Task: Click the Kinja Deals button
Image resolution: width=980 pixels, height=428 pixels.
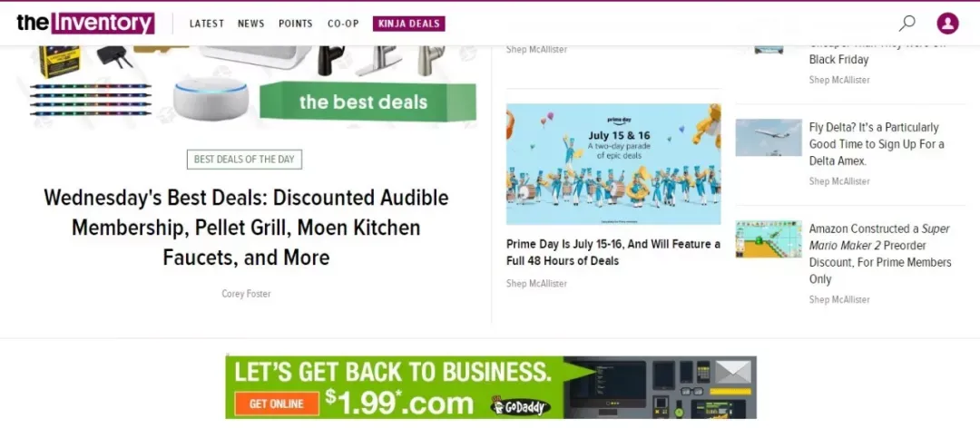Action: point(408,24)
